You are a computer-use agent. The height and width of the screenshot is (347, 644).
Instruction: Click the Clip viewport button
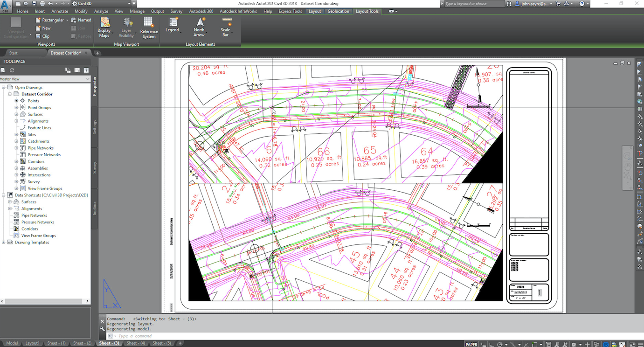[x=46, y=36]
